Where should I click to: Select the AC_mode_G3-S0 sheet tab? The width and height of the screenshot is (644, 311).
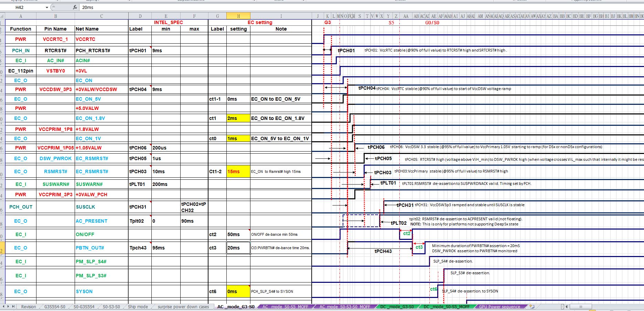coord(236,307)
